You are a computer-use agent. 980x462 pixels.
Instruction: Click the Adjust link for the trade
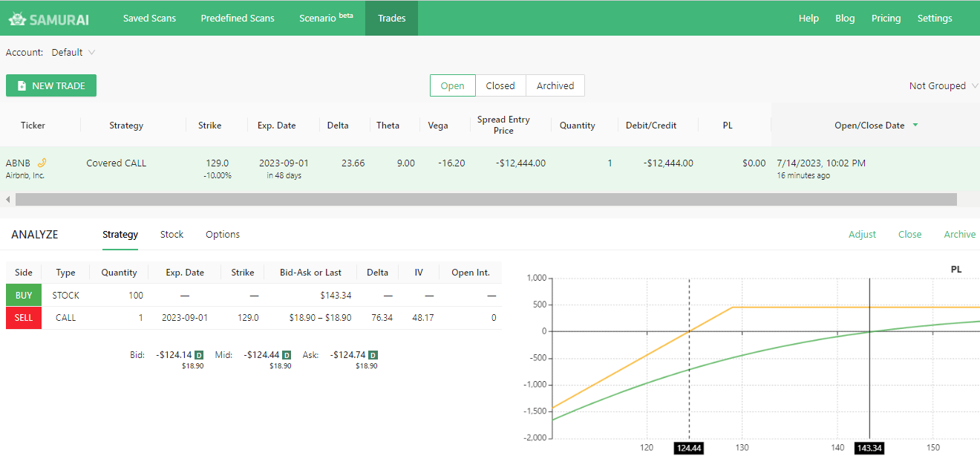pos(862,234)
